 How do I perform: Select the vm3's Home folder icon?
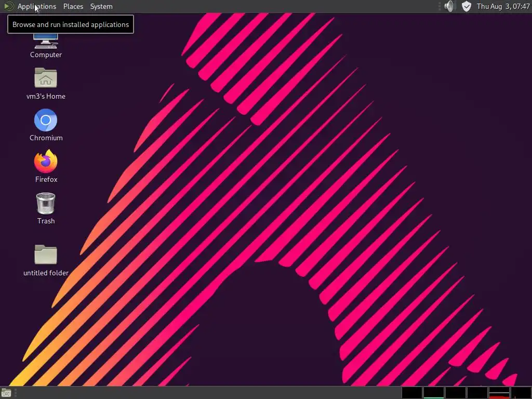click(46, 78)
